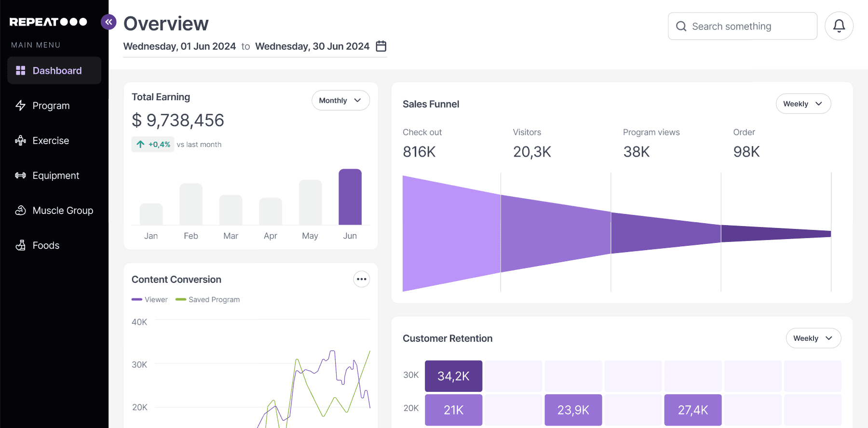Click the 27,4K retention cell
Screen dimensions: 868x428
(693, 410)
